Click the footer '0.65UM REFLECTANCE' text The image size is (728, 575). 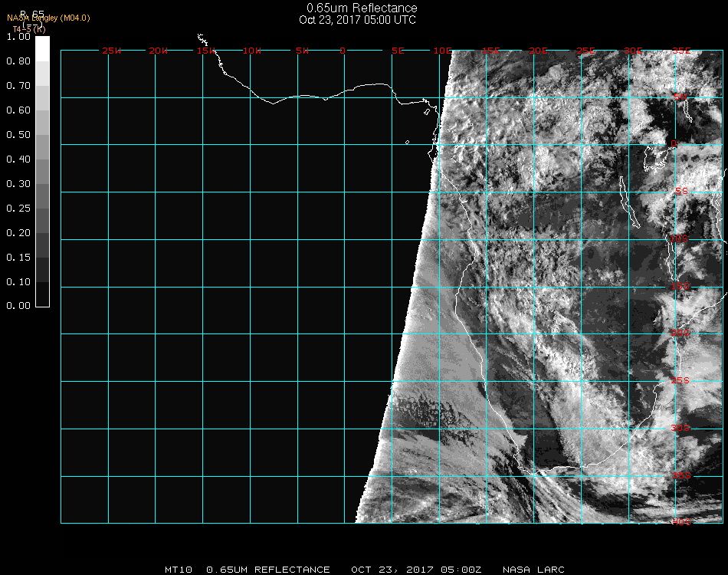[x=268, y=570]
